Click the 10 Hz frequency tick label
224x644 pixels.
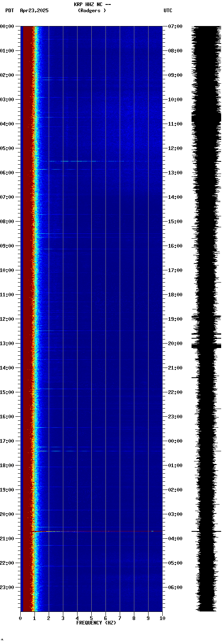[162, 618]
